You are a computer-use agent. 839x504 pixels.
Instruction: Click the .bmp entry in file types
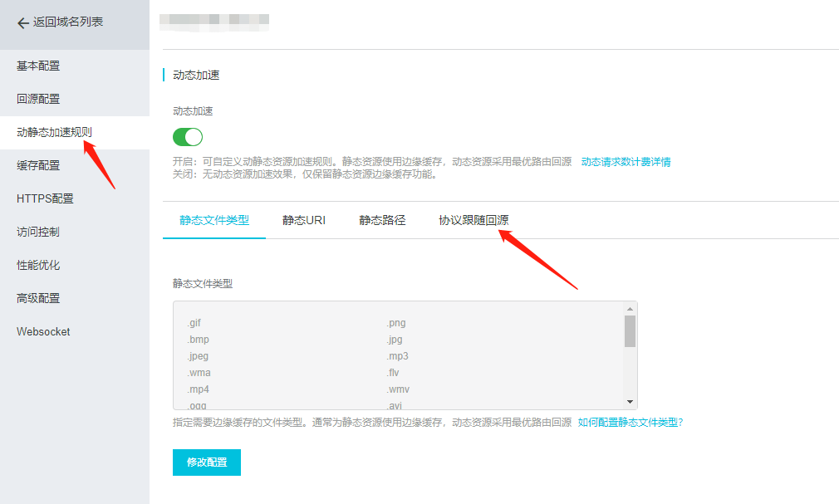pos(198,340)
